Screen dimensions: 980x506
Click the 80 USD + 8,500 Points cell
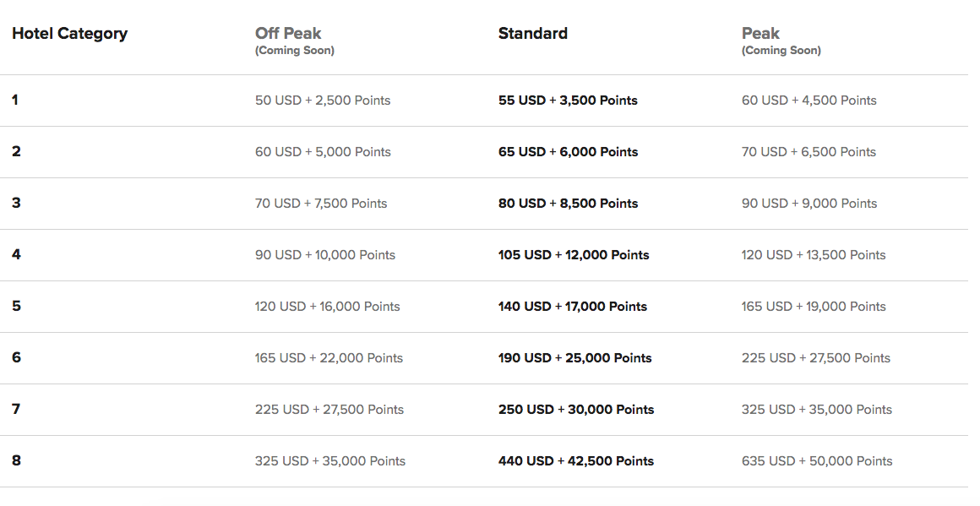568,204
